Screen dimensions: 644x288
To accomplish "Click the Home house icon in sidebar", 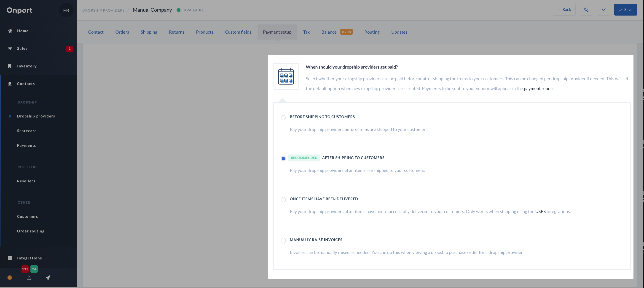I will click(10, 31).
